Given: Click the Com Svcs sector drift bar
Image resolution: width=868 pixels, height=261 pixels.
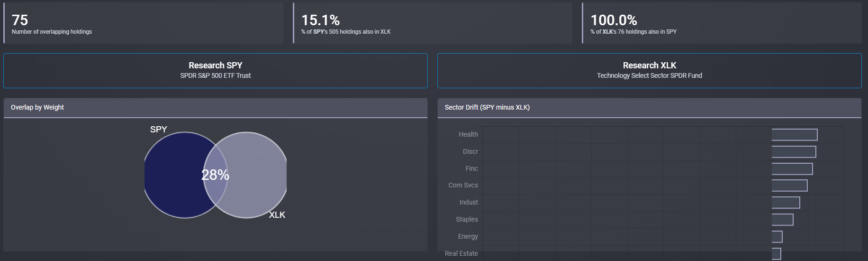Looking at the screenshot, I should [789, 186].
